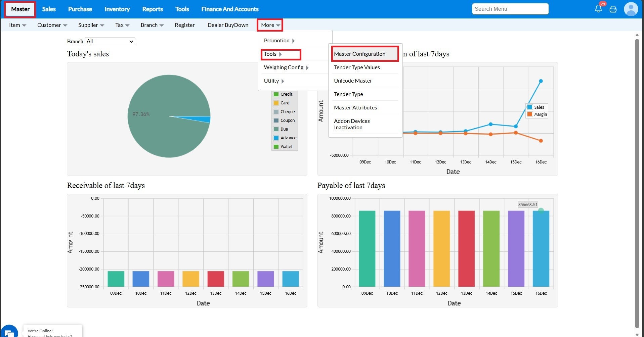Open the live chat bubble icon

tap(9, 332)
